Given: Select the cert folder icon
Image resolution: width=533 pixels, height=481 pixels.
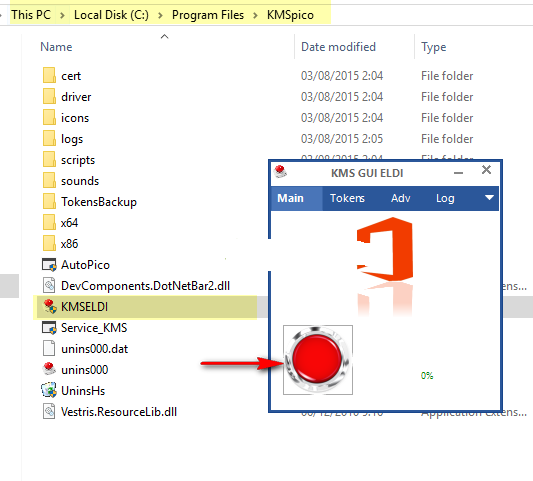Looking at the screenshot, I should point(49,75).
